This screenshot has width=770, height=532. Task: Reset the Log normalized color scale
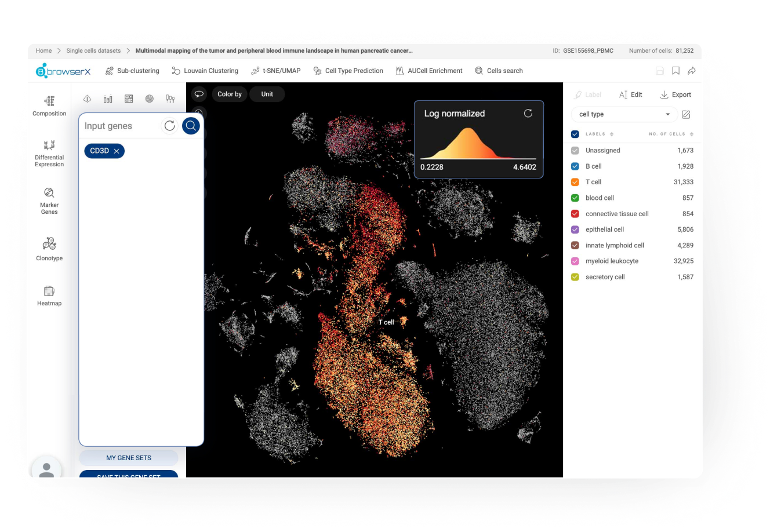pyautogui.click(x=528, y=114)
